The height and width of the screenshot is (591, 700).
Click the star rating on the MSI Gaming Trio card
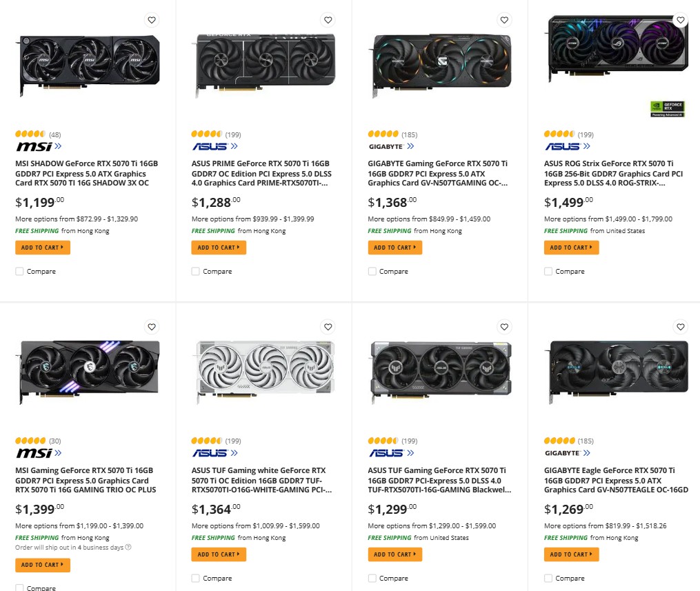29,441
